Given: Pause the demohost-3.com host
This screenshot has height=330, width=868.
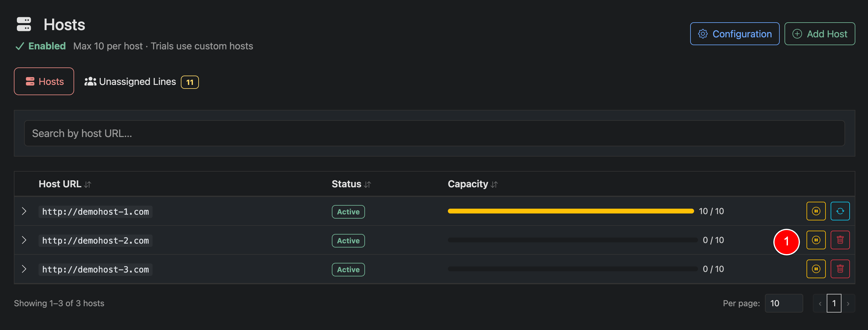Looking at the screenshot, I should pos(816,269).
